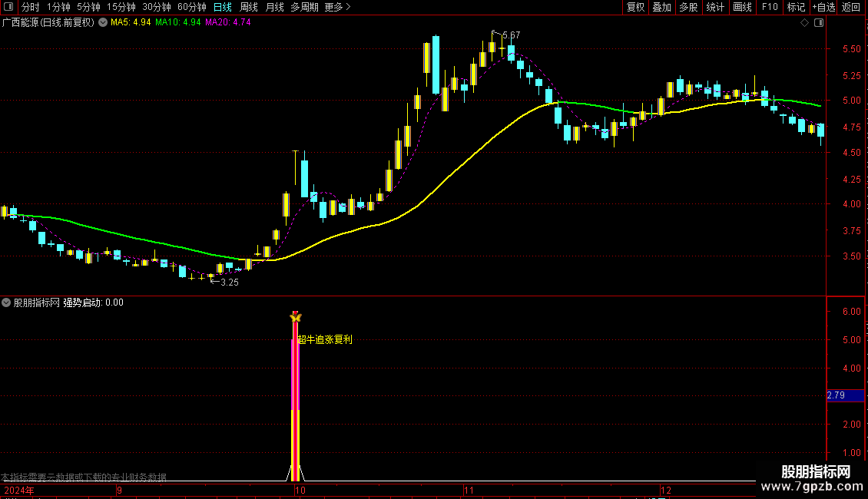Click the 叠加 overlay button
The image size is (868, 499).
point(661,7)
